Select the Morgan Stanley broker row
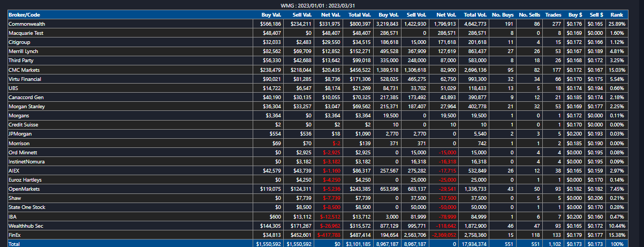Screen dimensions: 644x247 [317, 107]
